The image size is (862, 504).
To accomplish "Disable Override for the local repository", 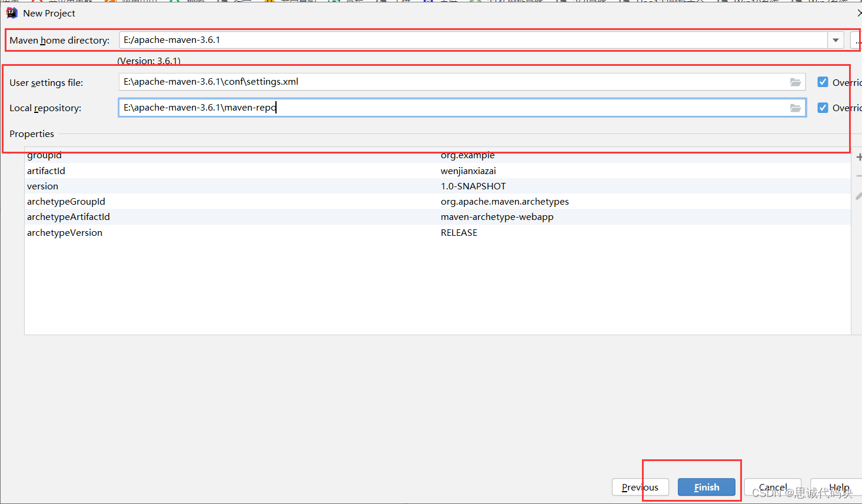I will click(823, 108).
